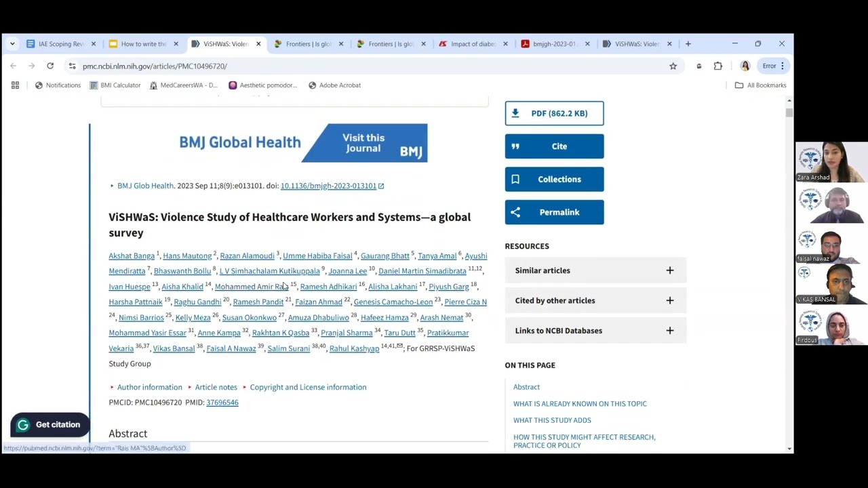Click the Collections button
The height and width of the screenshot is (488, 868).
554,180
